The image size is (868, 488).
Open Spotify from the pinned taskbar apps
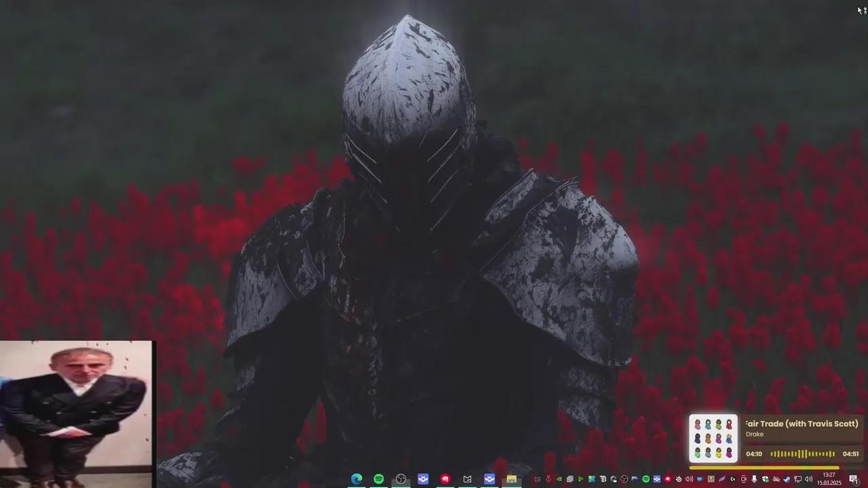pyautogui.click(x=378, y=479)
